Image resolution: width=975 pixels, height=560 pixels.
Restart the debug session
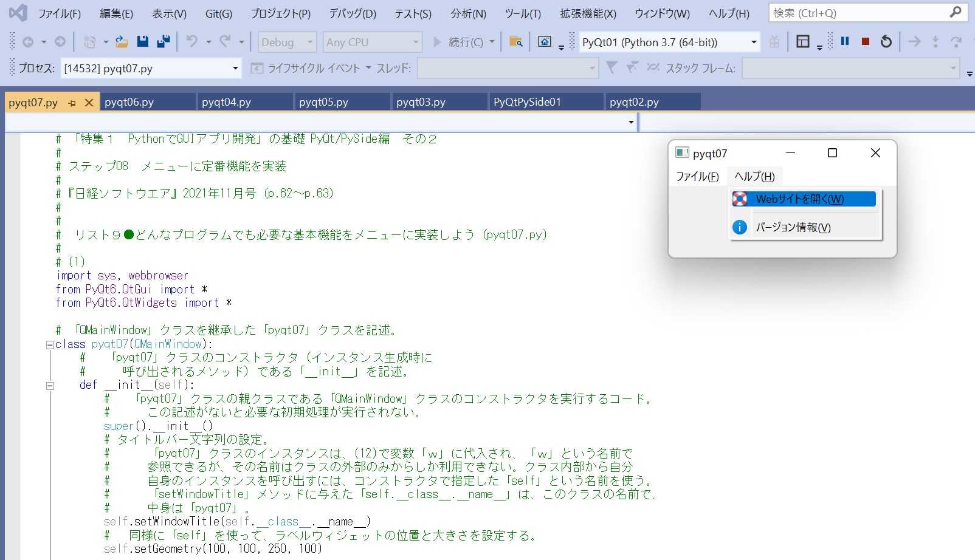pos(886,41)
